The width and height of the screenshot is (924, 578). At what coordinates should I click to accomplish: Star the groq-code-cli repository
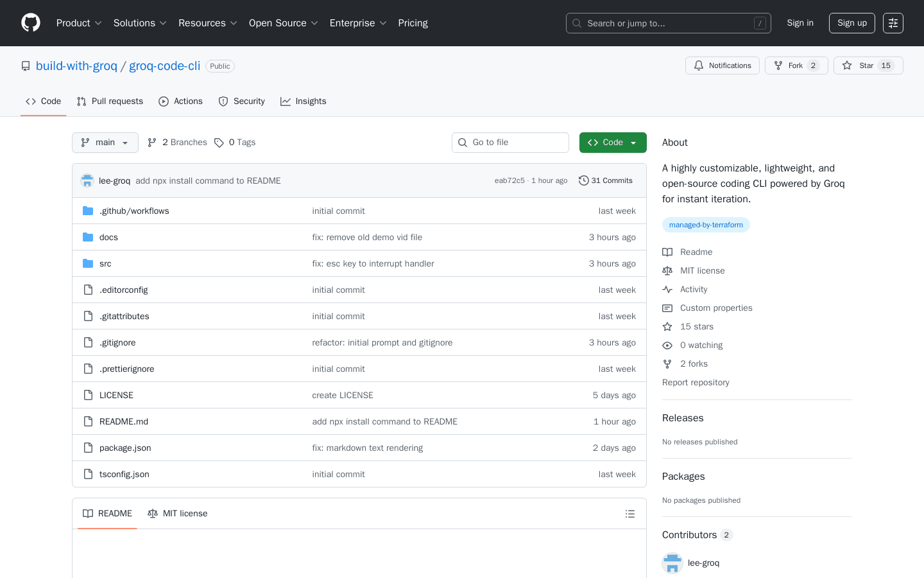point(868,66)
